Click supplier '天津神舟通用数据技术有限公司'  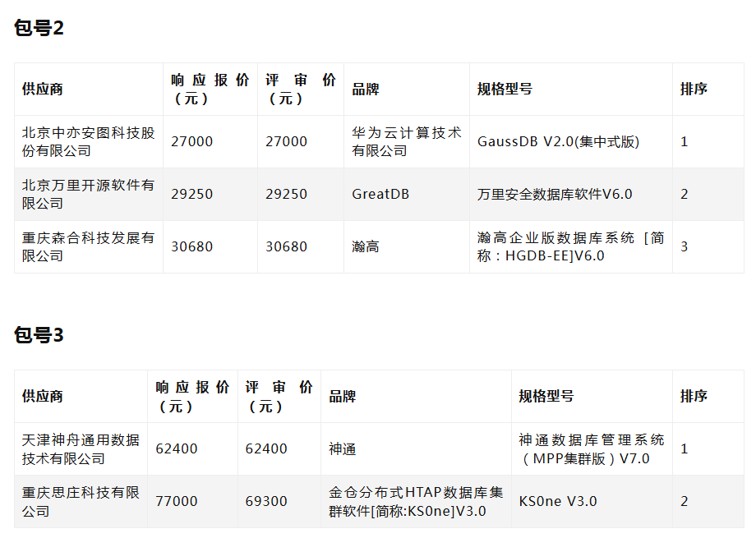pos(81,448)
